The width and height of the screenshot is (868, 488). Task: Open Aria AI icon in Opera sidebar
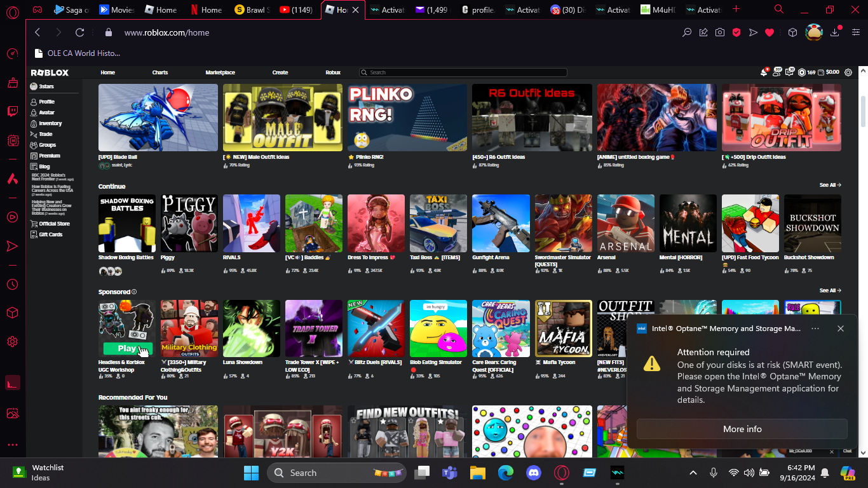pos(12,179)
